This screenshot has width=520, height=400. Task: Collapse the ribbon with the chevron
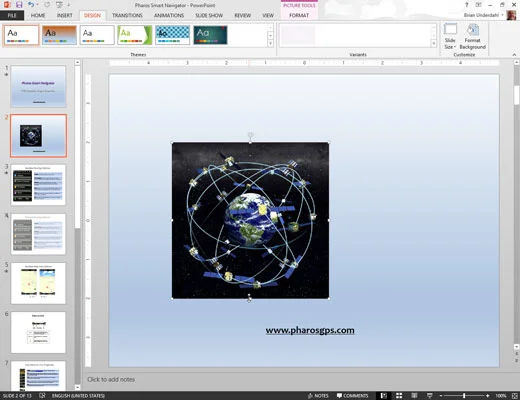tap(514, 55)
